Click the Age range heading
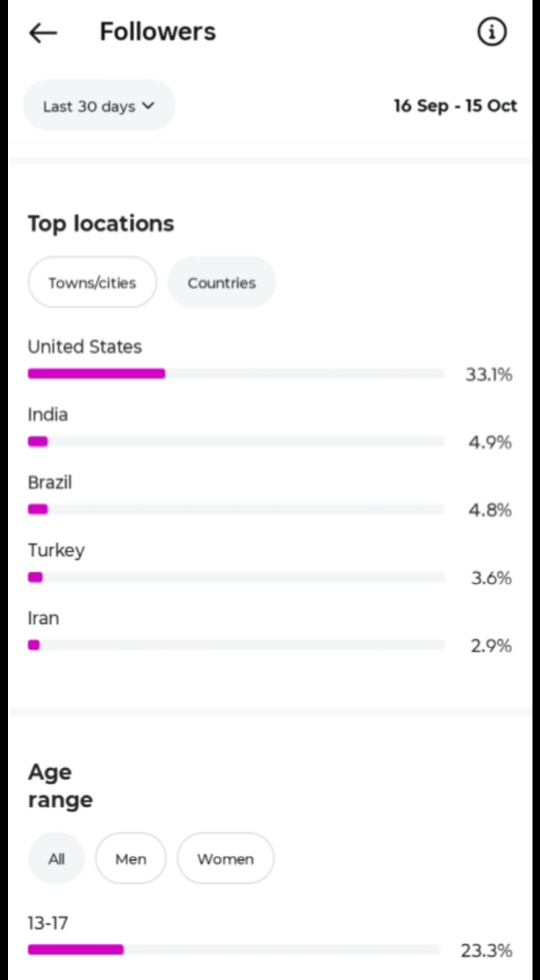Viewport: 540px width, 980px height. pyautogui.click(x=60, y=786)
